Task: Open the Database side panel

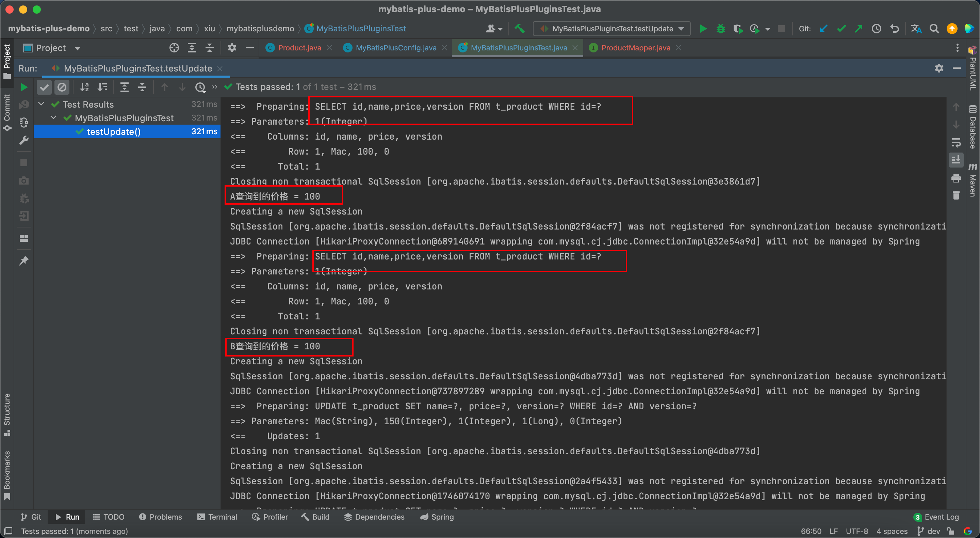Action: pos(973,127)
